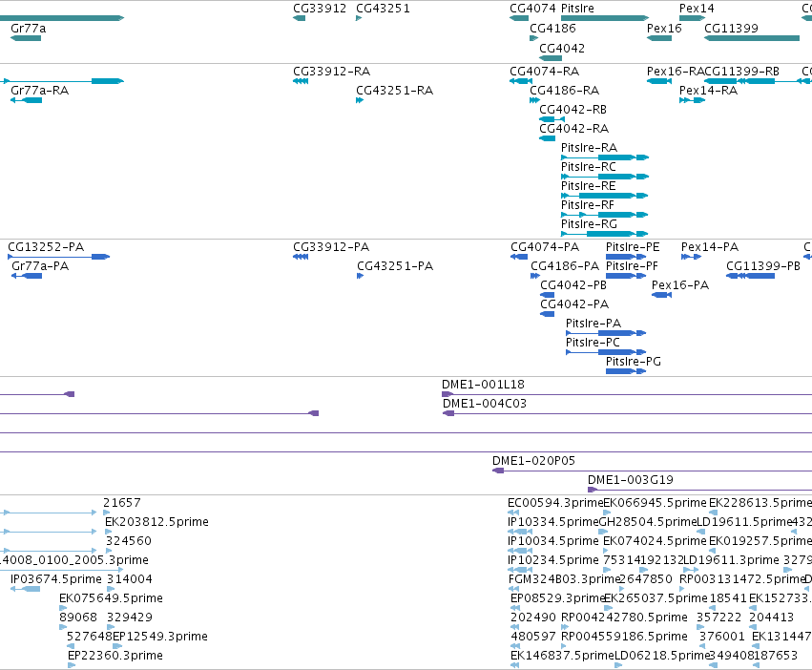The height and width of the screenshot is (670, 812).
Task: Select EST EP12549.3prime
Action: [117, 646]
